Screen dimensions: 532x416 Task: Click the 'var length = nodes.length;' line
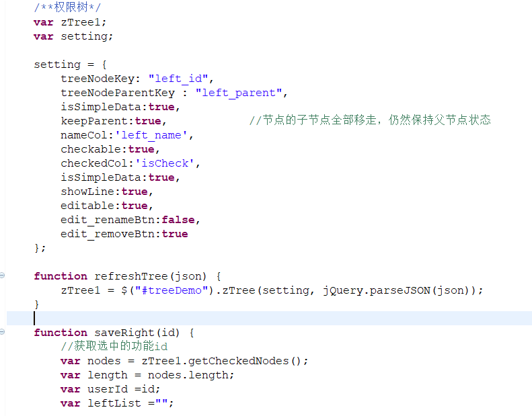pyautogui.click(x=147, y=375)
